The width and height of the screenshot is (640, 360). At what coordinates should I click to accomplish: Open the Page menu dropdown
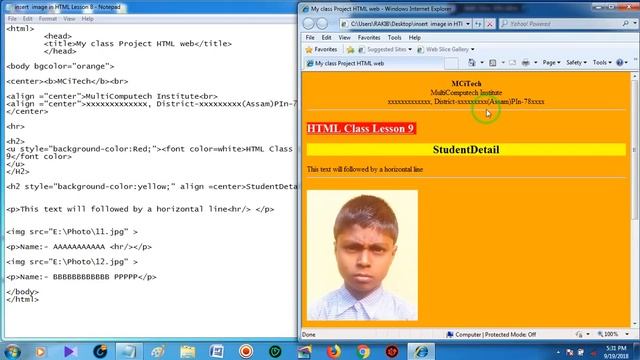click(551, 62)
